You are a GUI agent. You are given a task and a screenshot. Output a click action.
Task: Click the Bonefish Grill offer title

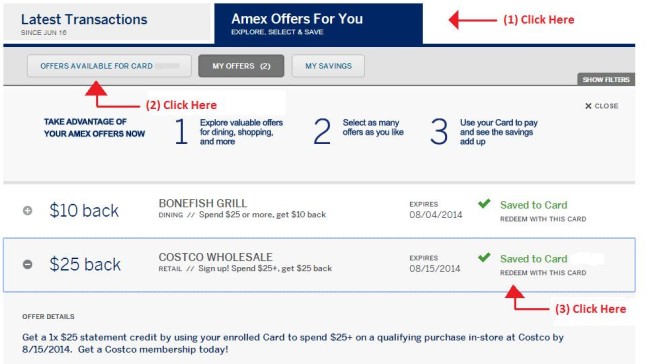point(203,203)
